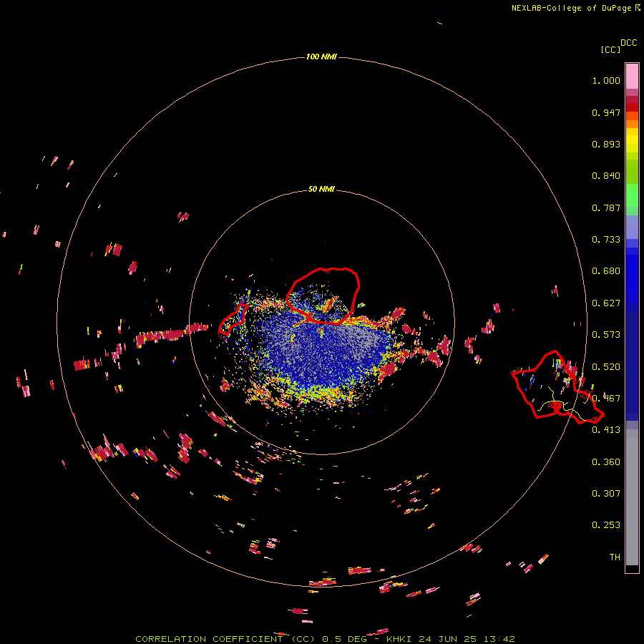
Task: Click the 50 NMI range ring label
Action: point(321,189)
